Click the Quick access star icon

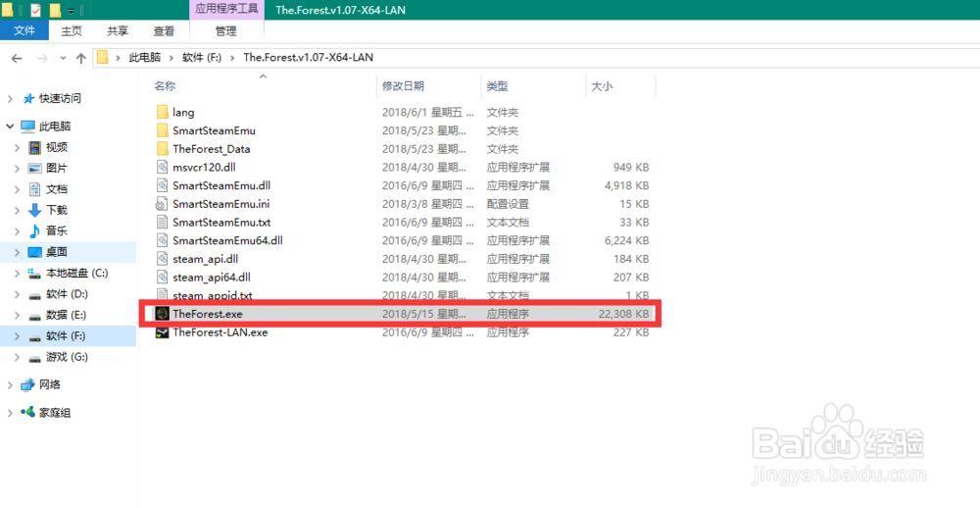pos(28,98)
